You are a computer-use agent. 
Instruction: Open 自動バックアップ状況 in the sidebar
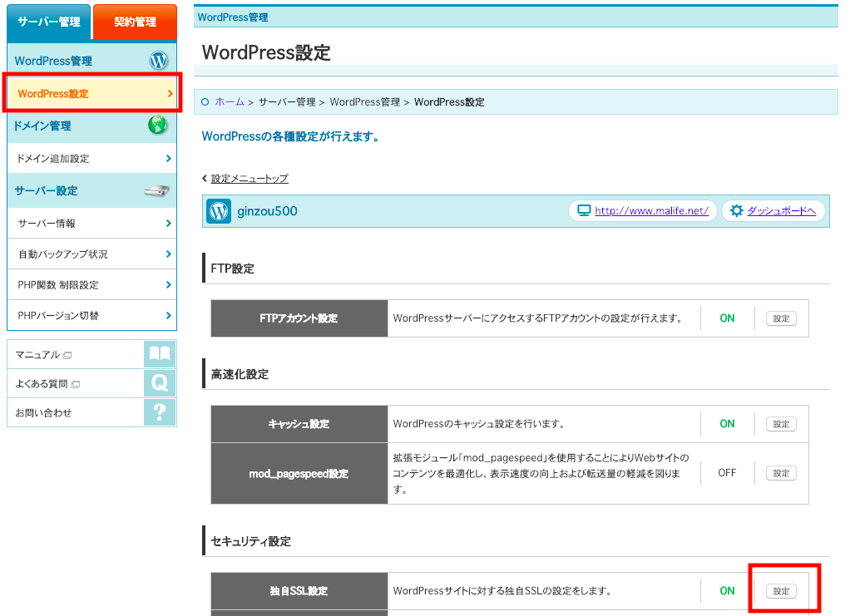pyautogui.click(x=92, y=254)
